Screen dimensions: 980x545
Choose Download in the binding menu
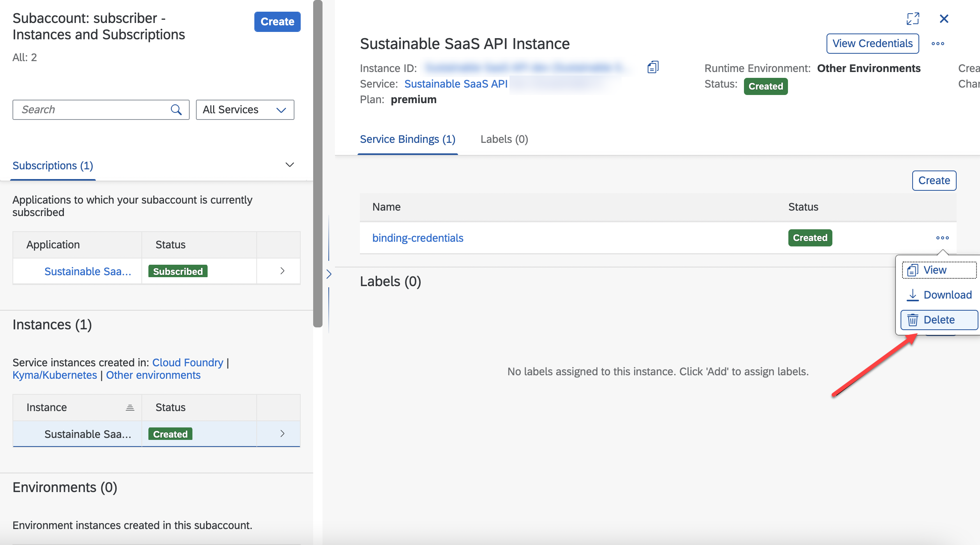(939, 295)
